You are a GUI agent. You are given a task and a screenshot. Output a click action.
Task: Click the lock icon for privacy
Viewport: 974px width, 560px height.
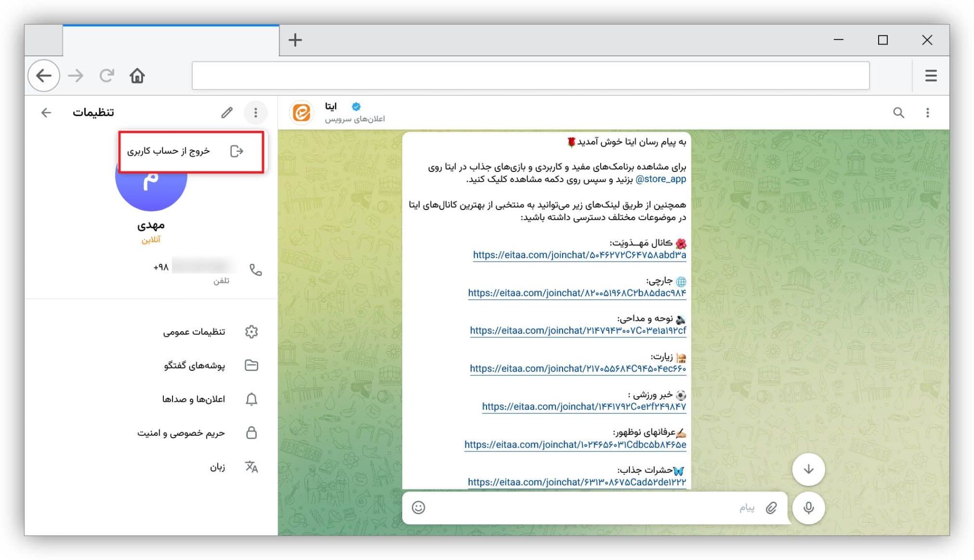coord(252,433)
